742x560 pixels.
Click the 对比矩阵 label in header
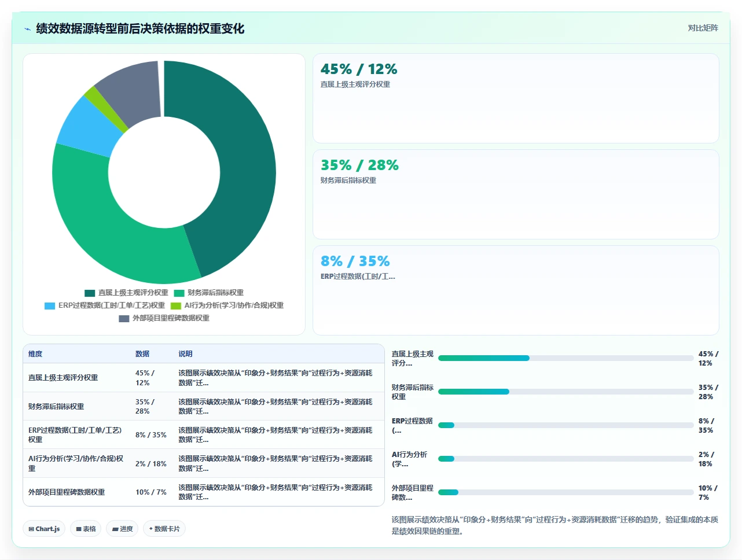coord(703,28)
